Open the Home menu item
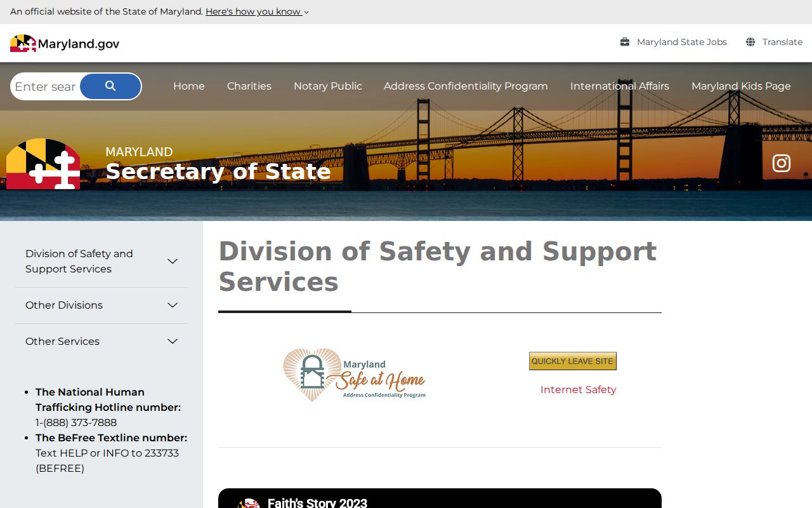This screenshot has height=508, width=812. [x=189, y=86]
